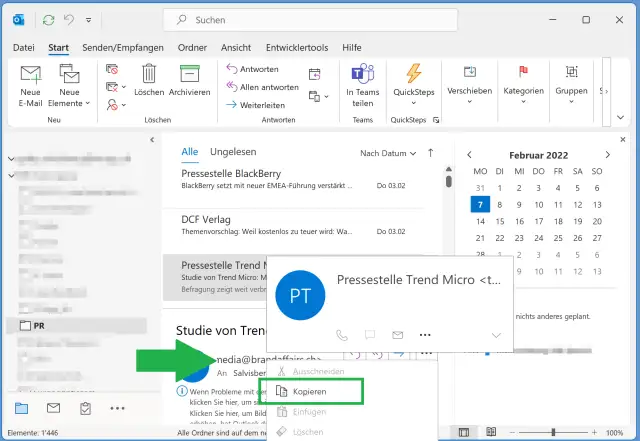Open the Gruppen dropdown
Viewport: 640px width, 441px height.
pos(571,85)
